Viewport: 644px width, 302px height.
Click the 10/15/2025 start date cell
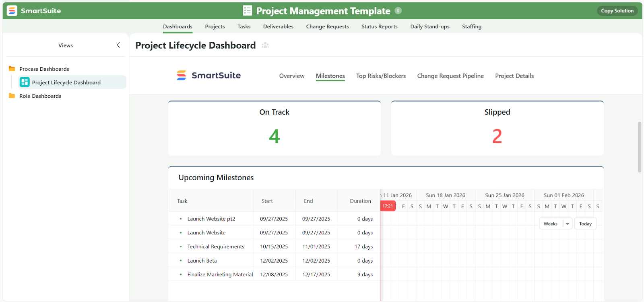click(x=274, y=247)
